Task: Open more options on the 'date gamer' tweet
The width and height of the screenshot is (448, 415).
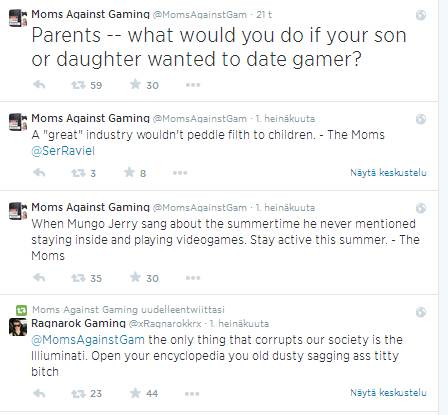Action: 193,85
